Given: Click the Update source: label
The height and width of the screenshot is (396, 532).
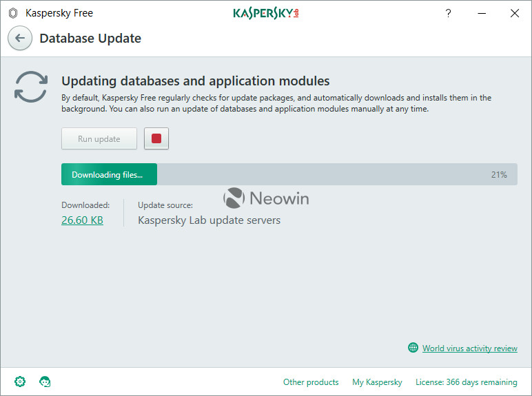Looking at the screenshot, I should (x=165, y=205).
